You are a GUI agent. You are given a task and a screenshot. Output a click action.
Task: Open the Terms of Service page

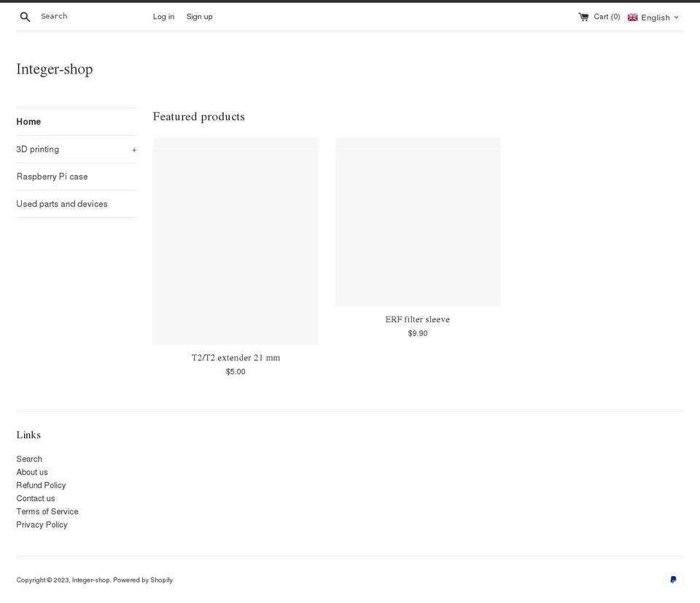click(47, 511)
